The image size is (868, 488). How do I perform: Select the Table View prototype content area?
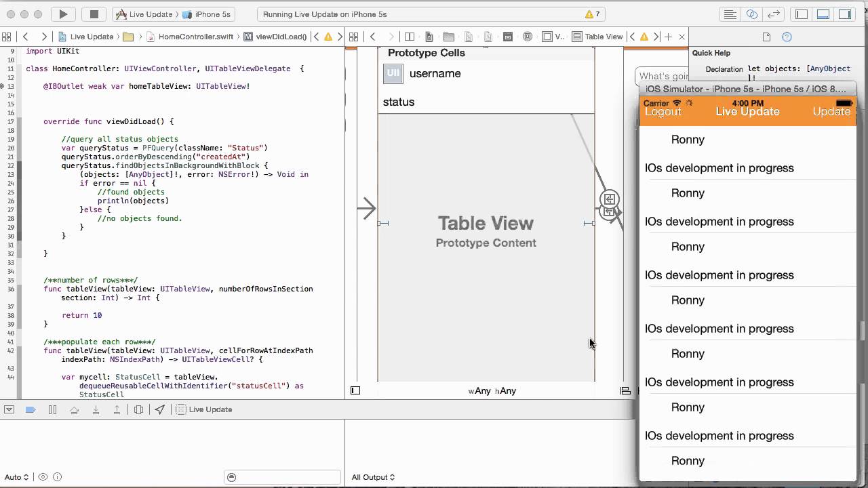click(486, 247)
